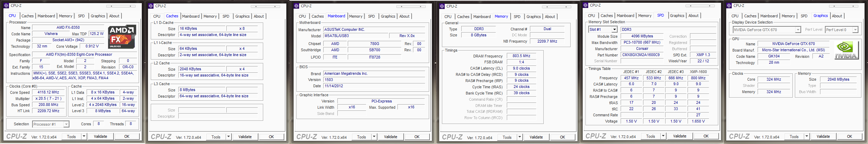Open the Slot #1 memory slot dropdown

coord(614,29)
